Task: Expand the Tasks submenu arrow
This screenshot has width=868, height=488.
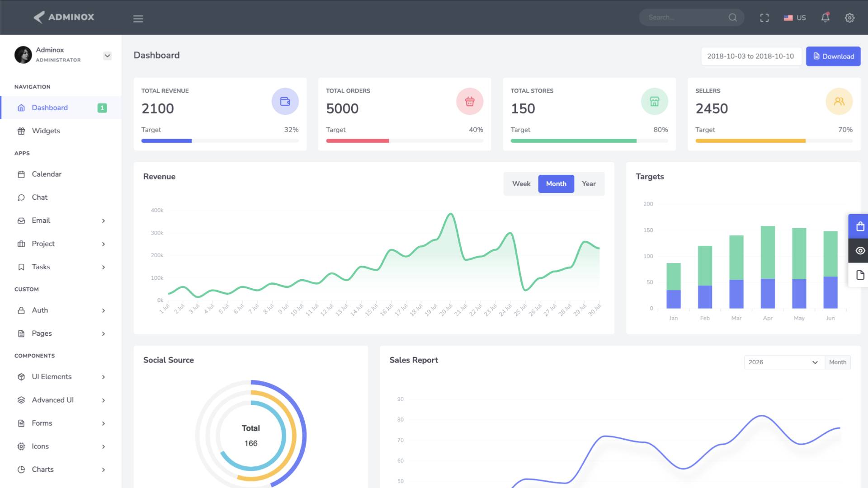Action: point(104,267)
